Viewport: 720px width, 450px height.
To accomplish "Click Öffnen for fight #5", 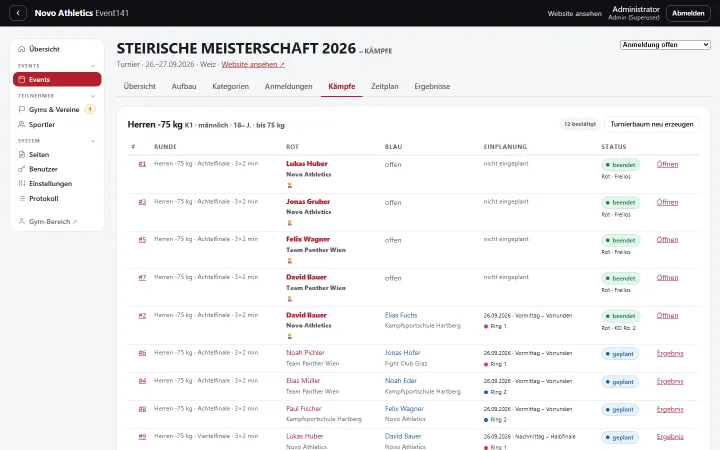I will click(x=667, y=240).
